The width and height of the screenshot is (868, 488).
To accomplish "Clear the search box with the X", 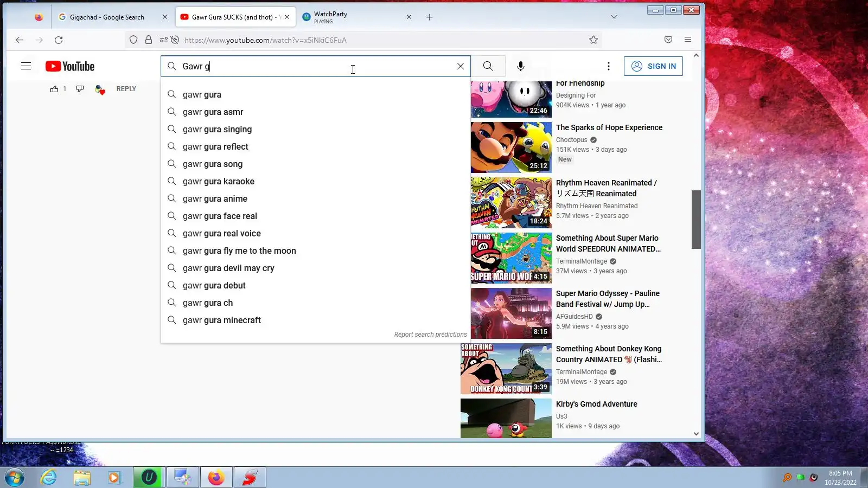I will [x=461, y=66].
